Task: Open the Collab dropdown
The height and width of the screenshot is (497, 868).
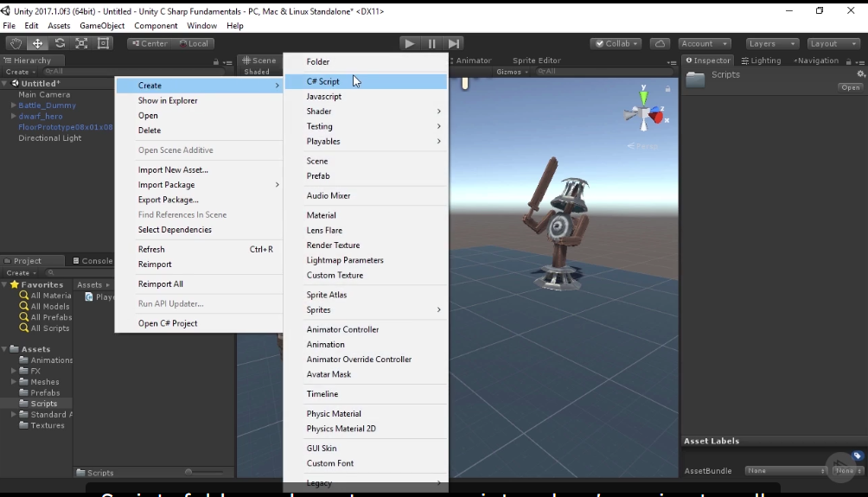Action: point(616,43)
